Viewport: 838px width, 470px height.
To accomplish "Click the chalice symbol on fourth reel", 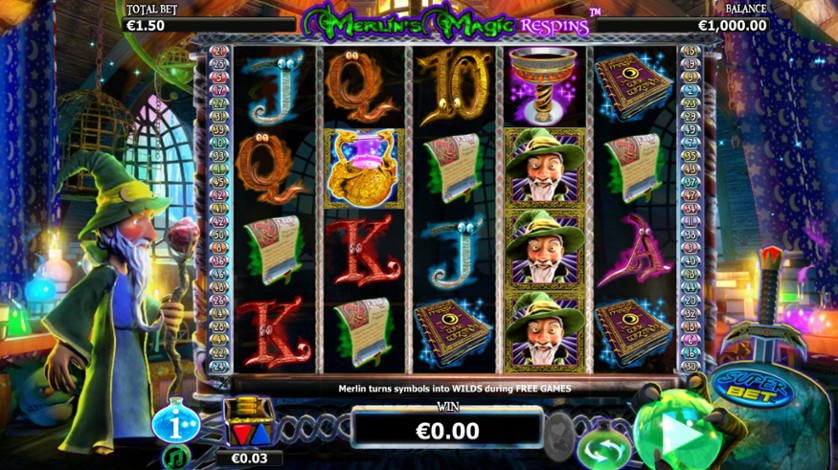I will click(x=544, y=86).
